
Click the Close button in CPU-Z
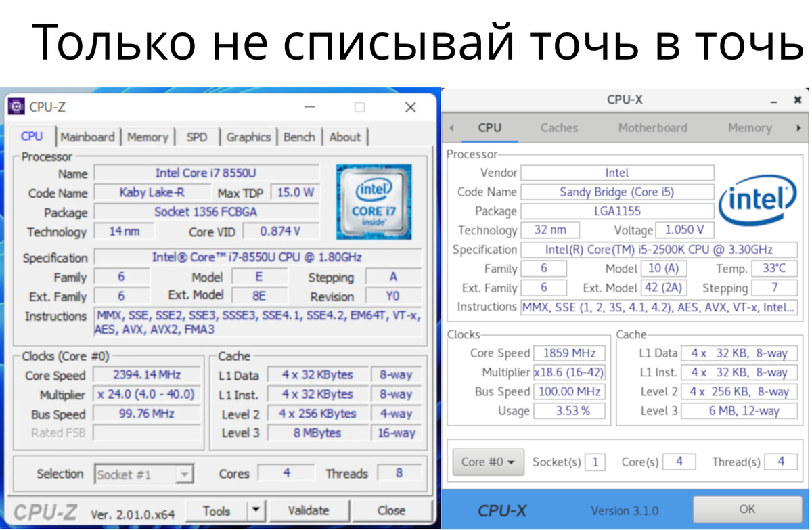click(x=392, y=510)
